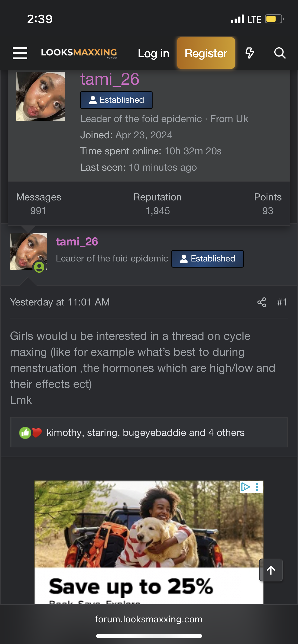Click the AdChoices icon on the ad
This screenshot has height=644, width=298.
click(x=245, y=487)
